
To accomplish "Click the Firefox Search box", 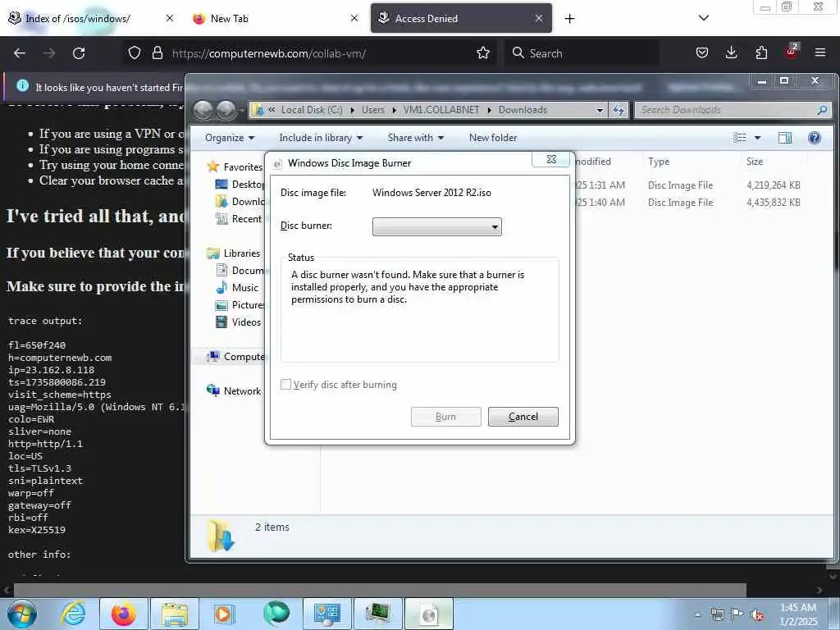I will pos(582,53).
